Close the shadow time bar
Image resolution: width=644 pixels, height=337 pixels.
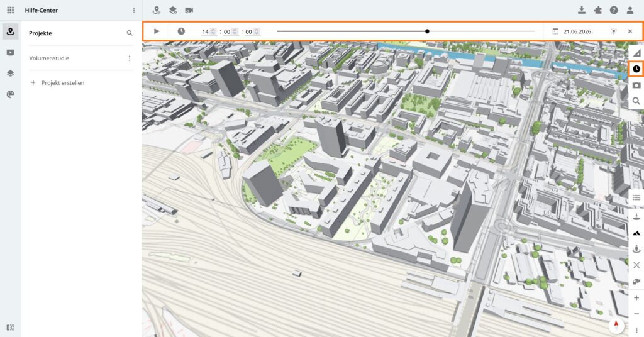pyautogui.click(x=630, y=31)
